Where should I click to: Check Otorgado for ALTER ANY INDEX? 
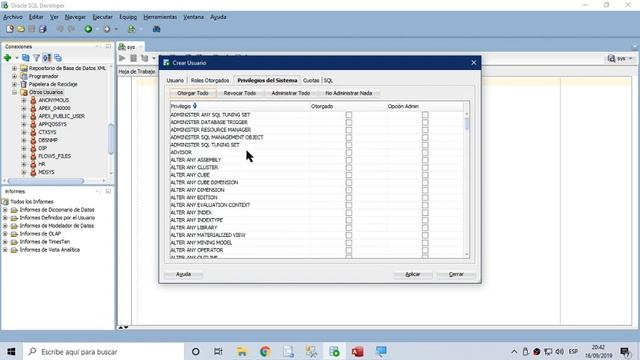pyautogui.click(x=349, y=213)
